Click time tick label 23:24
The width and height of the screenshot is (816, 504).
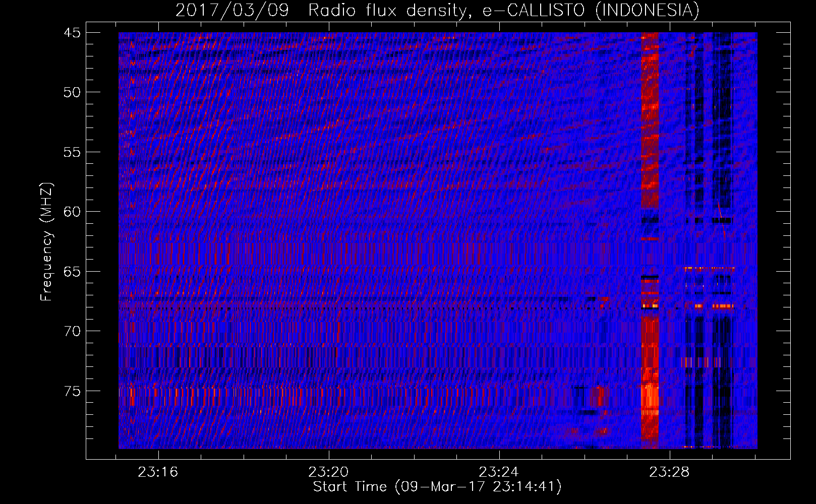(499, 472)
